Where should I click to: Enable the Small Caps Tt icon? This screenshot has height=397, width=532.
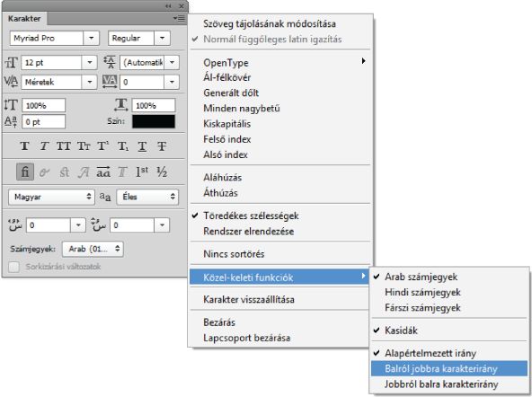(x=84, y=146)
